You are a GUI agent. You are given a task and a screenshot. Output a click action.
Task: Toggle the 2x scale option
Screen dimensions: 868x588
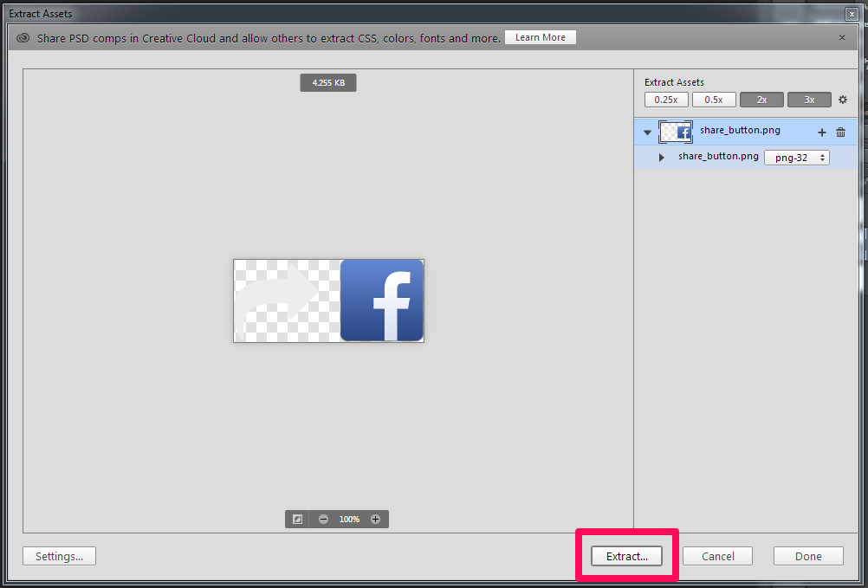click(x=761, y=100)
